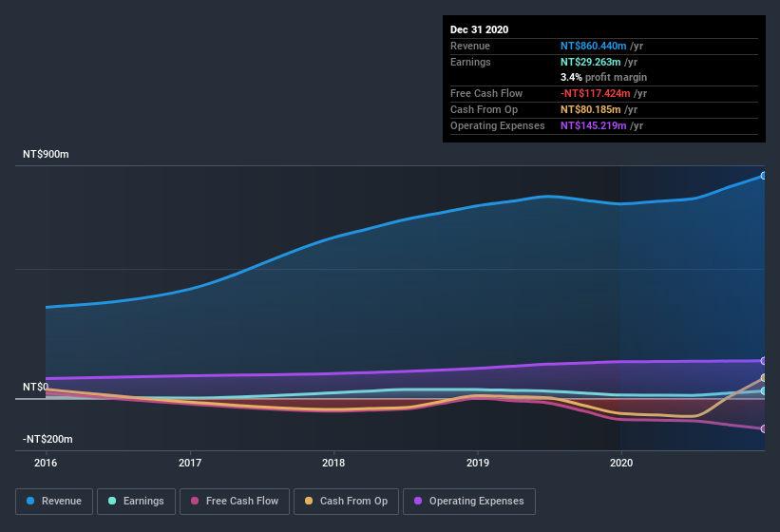Image resolution: width=780 pixels, height=532 pixels.
Task: Click the 2017 x-axis label
Action: coord(190,463)
